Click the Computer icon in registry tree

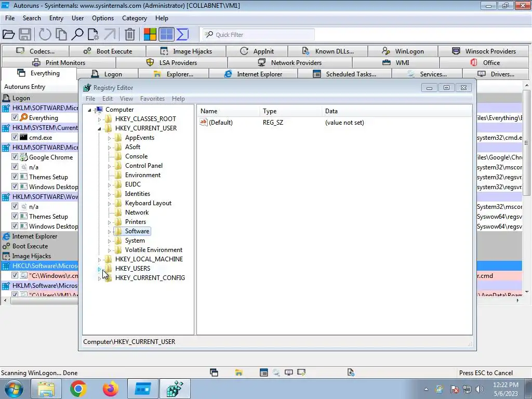pyautogui.click(x=99, y=109)
